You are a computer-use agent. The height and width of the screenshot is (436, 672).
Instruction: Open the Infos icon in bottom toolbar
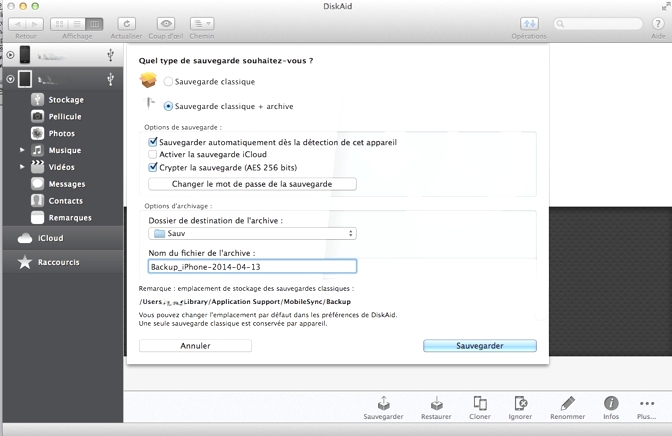click(611, 403)
